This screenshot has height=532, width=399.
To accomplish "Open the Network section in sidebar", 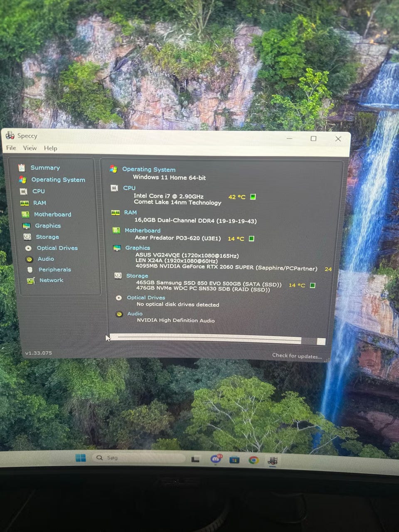I will pos(51,281).
